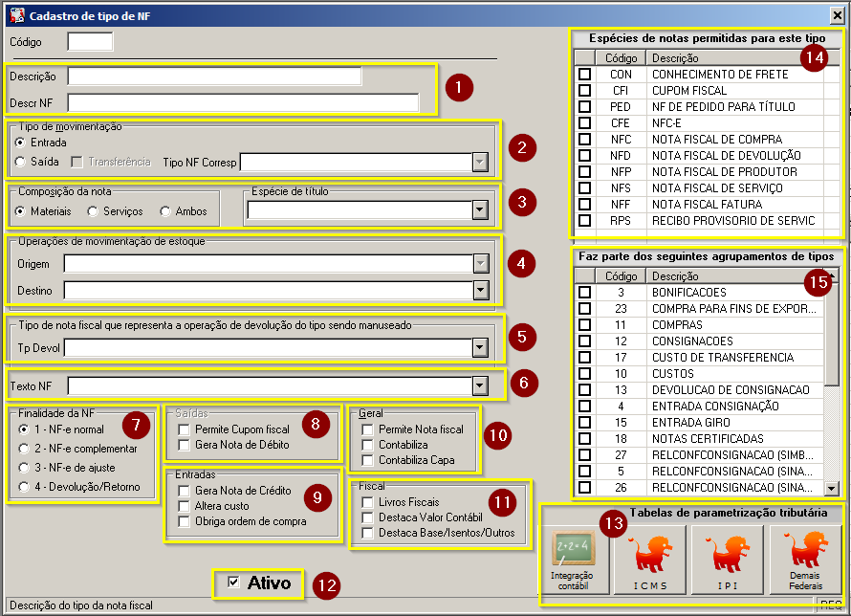Check the BONIFICACOES grouping row
Screen dimensions: 851x616
(x=584, y=292)
